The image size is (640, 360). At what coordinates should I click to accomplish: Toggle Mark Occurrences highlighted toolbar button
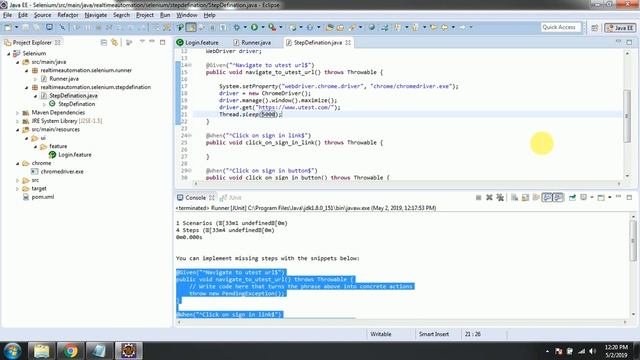(191, 27)
